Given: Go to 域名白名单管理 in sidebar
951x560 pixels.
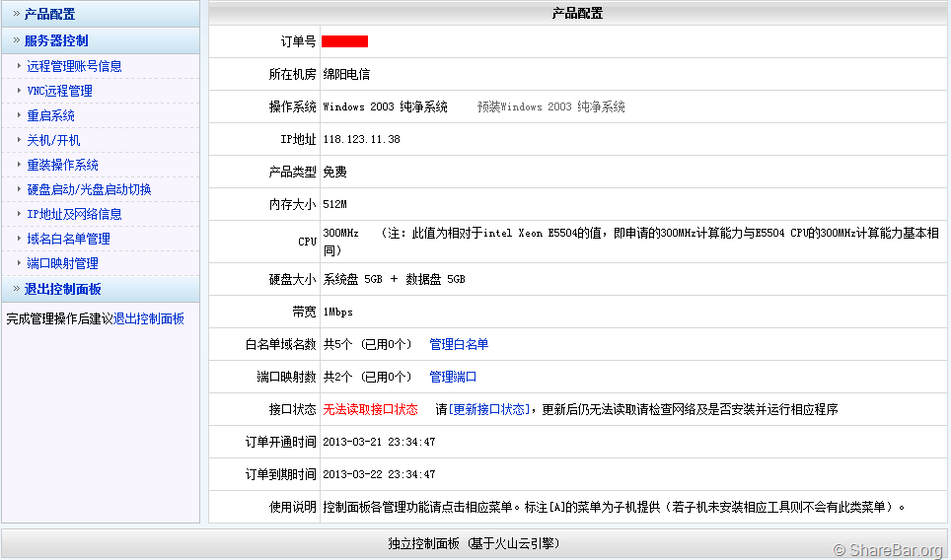Looking at the screenshot, I should pos(68,239).
